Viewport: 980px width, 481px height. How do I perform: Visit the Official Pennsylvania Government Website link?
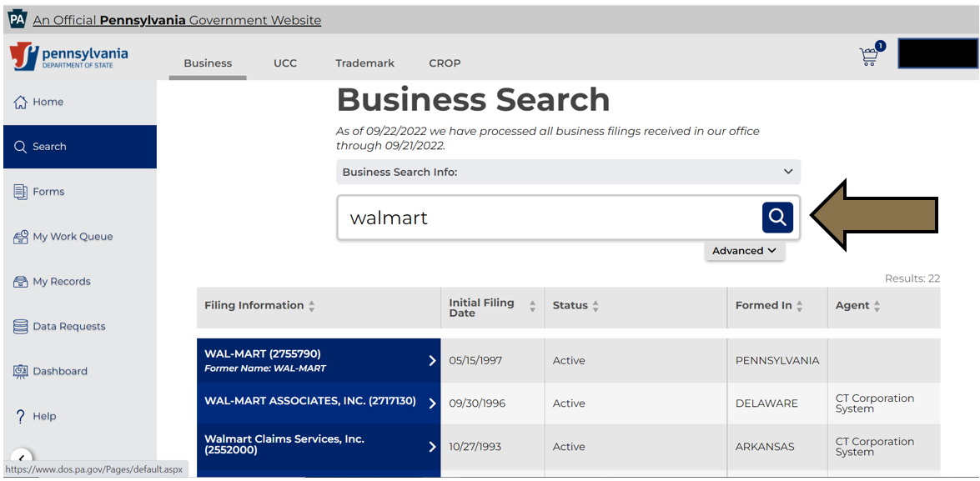pyautogui.click(x=177, y=20)
